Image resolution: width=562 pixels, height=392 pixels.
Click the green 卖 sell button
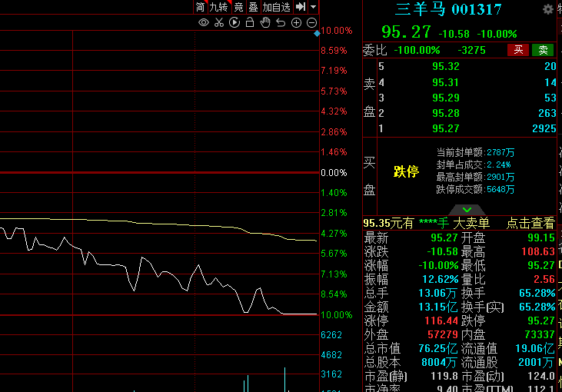[544, 50]
